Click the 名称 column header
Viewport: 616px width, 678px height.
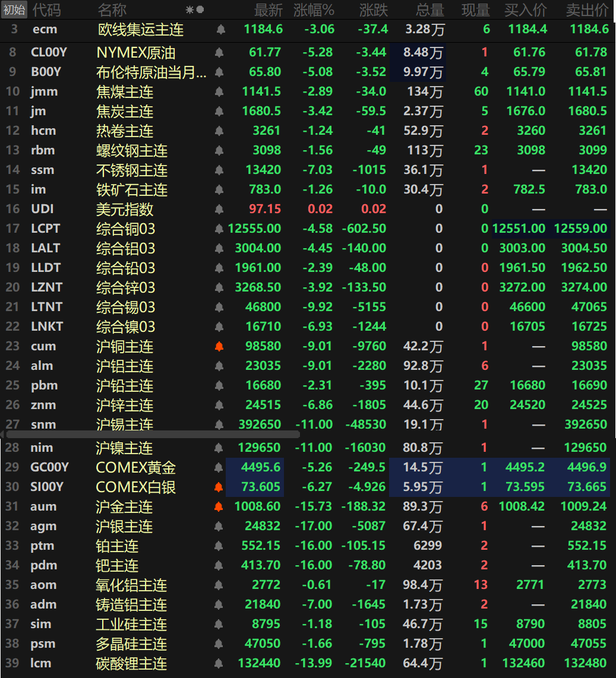click(x=112, y=9)
